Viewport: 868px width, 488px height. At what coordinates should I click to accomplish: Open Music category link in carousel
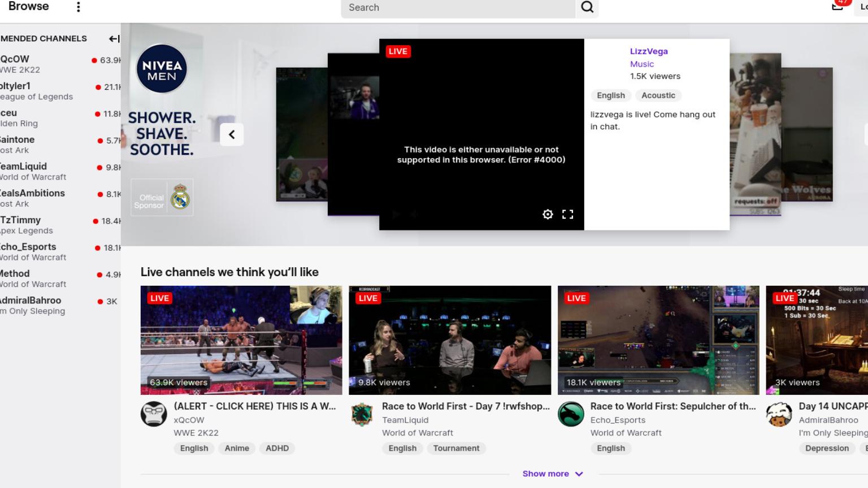point(642,64)
